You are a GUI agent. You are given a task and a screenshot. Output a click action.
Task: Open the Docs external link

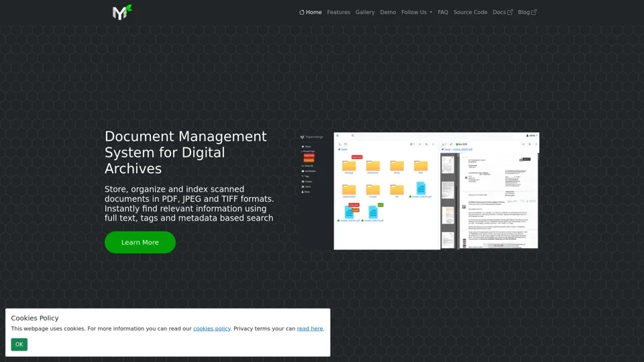click(x=502, y=12)
